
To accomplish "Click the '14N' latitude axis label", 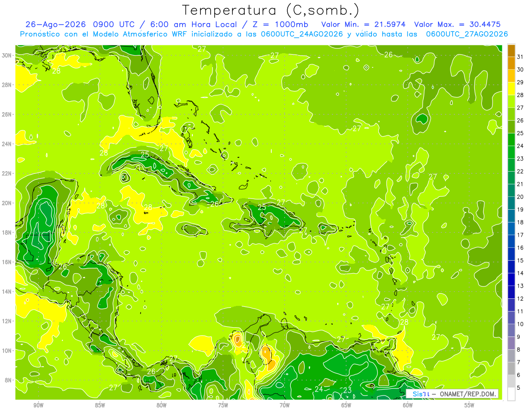I will pyautogui.click(x=8, y=291).
